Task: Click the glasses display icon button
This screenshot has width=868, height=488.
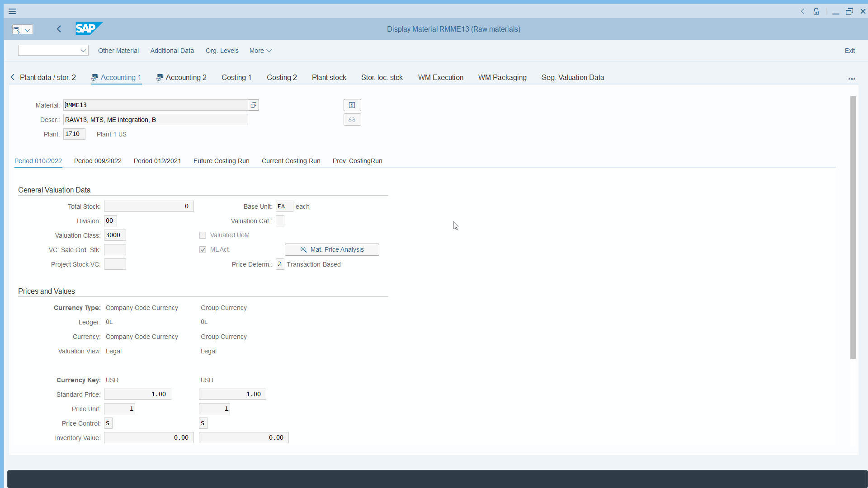Action: coord(352,120)
